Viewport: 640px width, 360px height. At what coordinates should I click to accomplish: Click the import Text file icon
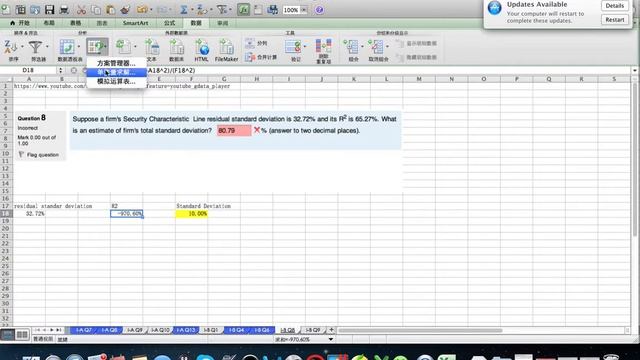click(152, 47)
